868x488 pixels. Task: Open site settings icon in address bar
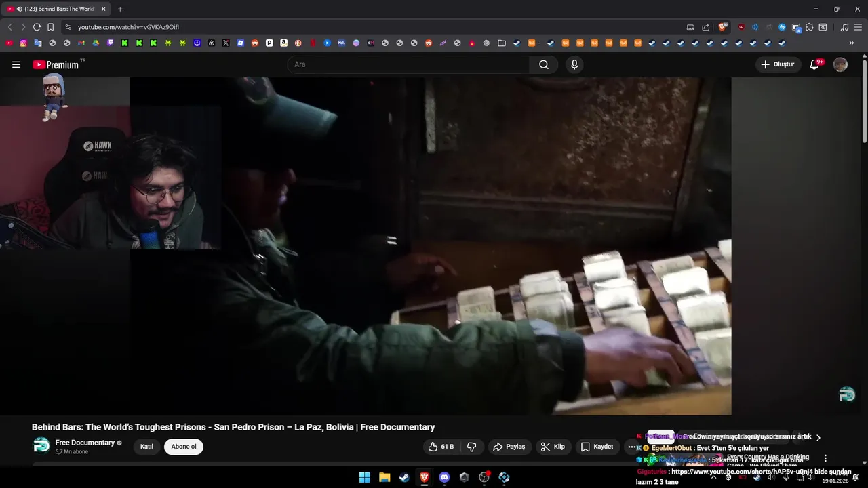[x=68, y=27]
